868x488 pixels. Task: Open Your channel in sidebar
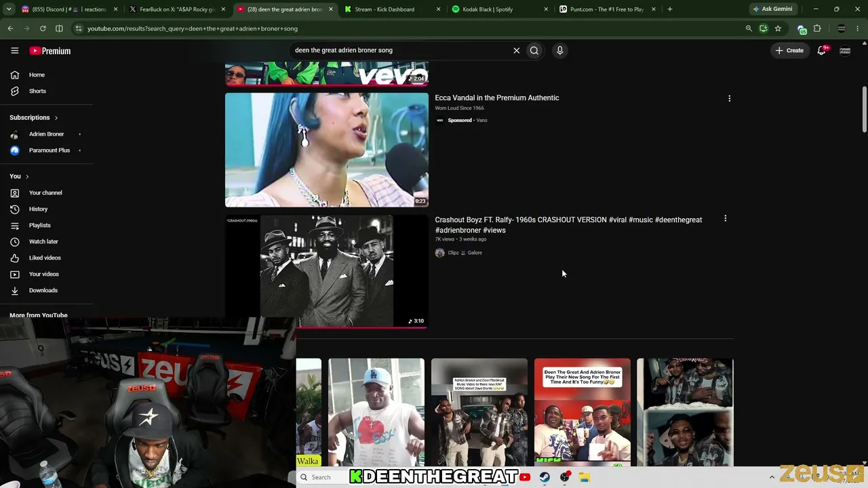click(x=46, y=192)
